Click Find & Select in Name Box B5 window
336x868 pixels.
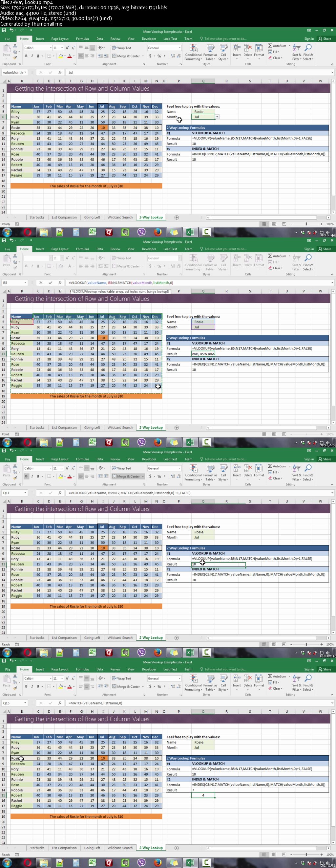pos(308,262)
